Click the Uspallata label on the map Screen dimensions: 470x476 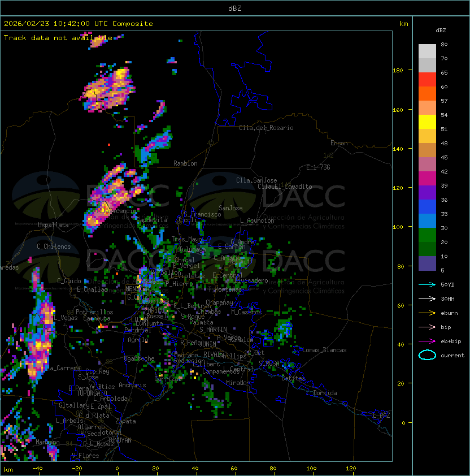pyautogui.click(x=53, y=225)
